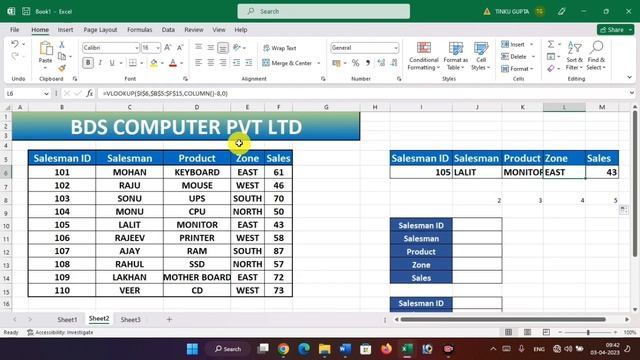Open Insert cells dropdown arrow
The height and width of the screenshot is (360, 640).
[532, 44]
